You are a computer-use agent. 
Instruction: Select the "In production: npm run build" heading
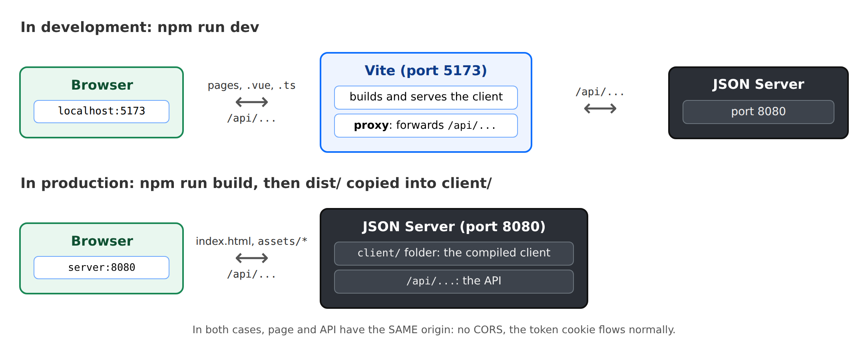(256, 183)
